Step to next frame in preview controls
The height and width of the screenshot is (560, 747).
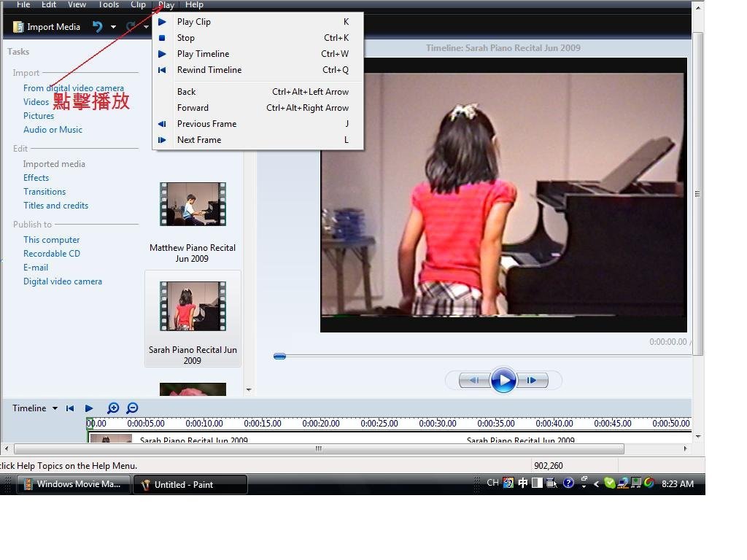[x=533, y=380]
